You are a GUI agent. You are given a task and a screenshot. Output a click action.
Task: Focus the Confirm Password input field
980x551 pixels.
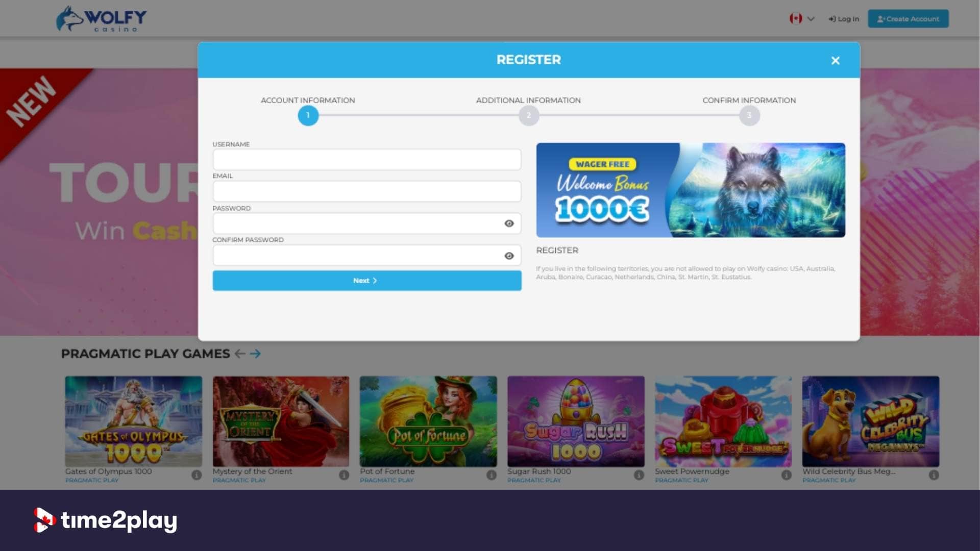[367, 256]
